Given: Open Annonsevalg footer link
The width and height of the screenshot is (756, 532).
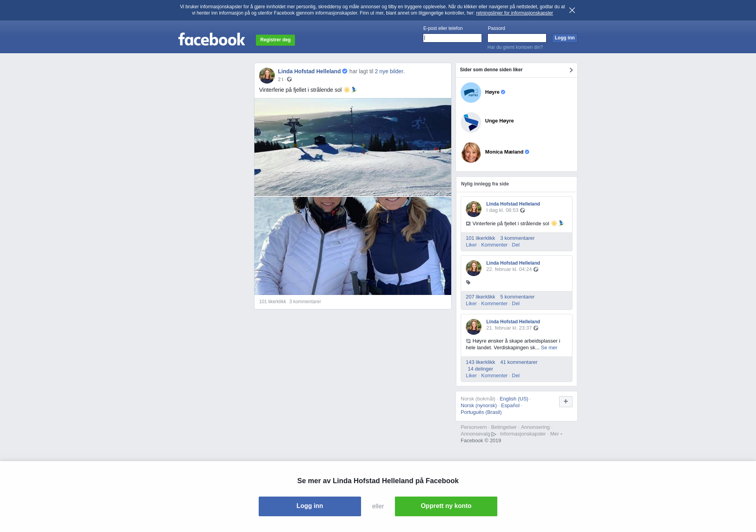Looking at the screenshot, I should (478, 434).
